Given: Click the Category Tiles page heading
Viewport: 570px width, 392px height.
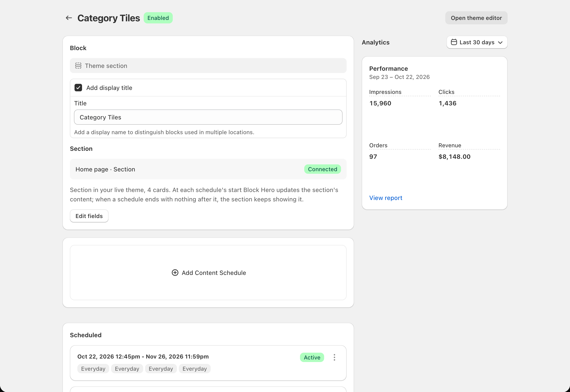Looking at the screenshot, I should (109, 18).
